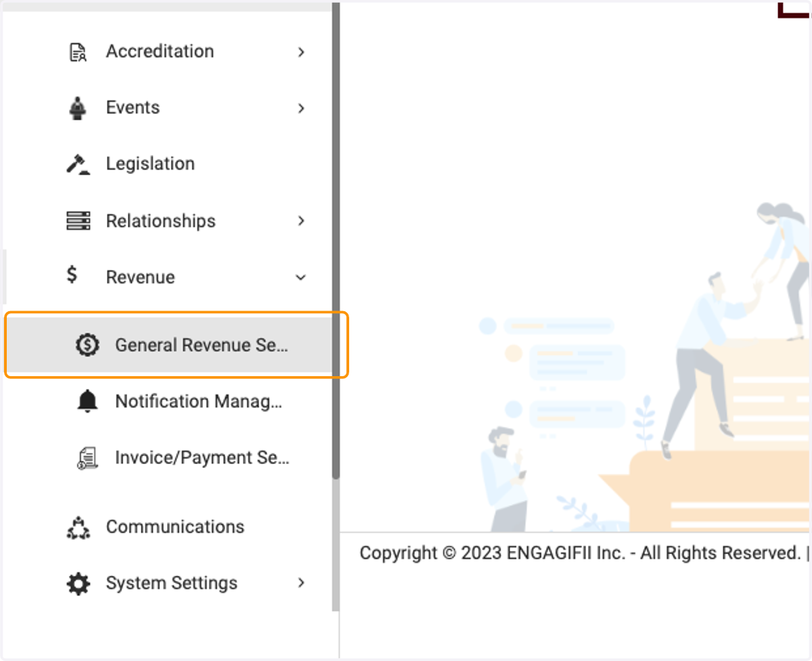This screenshot has width=812, height=661.
Task: Click the copyright 2023 ENGAGIFII footer text
Action: 580,553
